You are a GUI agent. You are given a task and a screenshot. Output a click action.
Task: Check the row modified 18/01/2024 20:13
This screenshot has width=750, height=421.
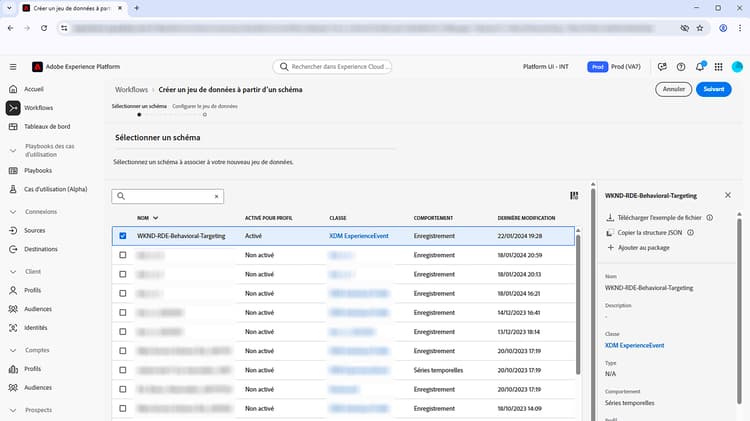click(123, 274)
